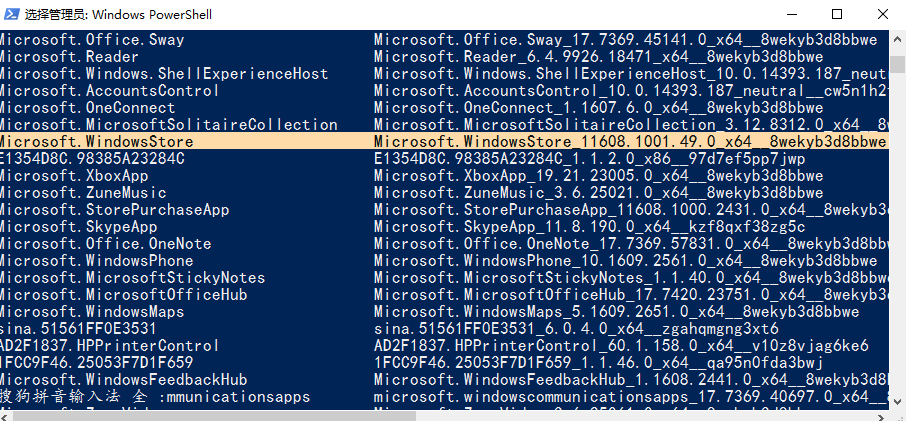Maximize the PowerShell window
The image size is (906, 421).
837,15
